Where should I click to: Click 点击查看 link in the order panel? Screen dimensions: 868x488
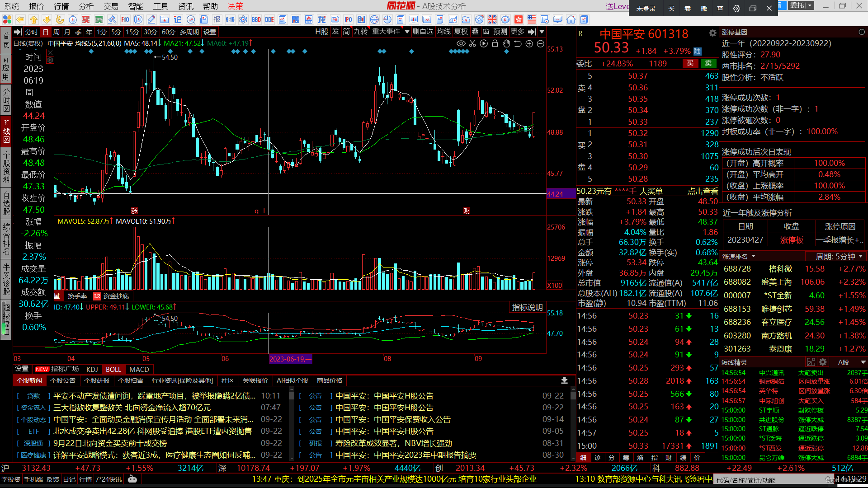coord(702,191)
